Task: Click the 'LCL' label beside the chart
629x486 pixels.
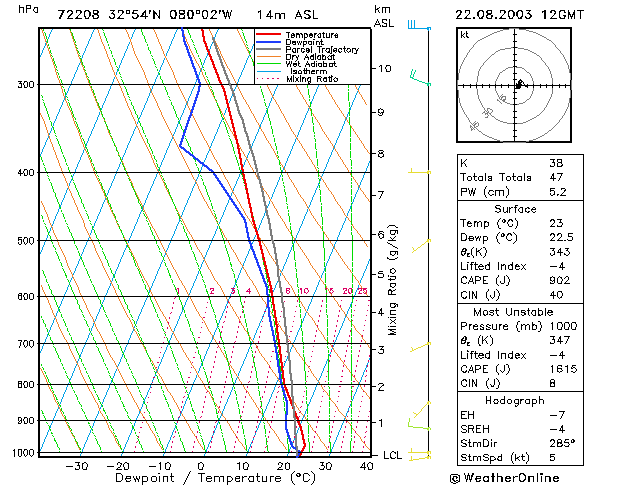Action: (x=392, y=455)
